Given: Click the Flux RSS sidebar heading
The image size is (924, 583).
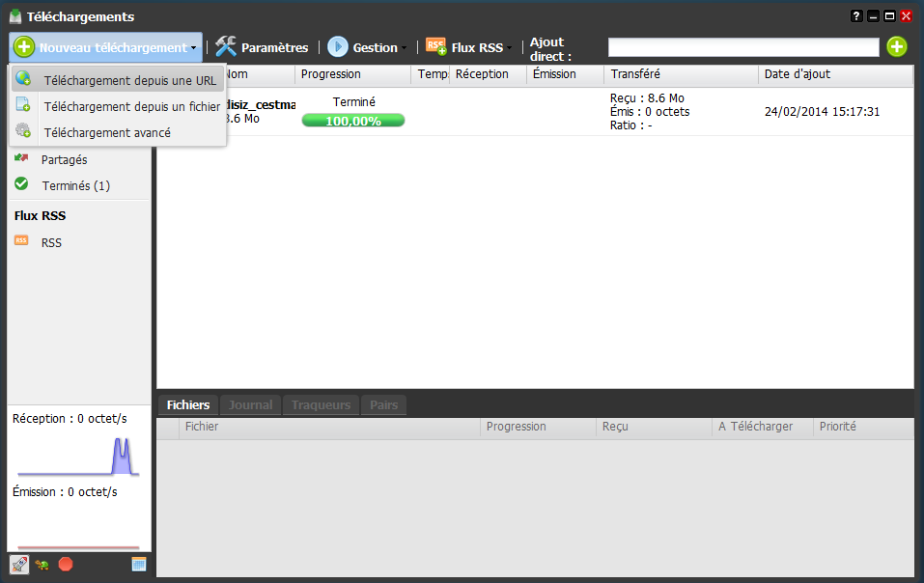Looking at the screenshot, I should (41, 215).
